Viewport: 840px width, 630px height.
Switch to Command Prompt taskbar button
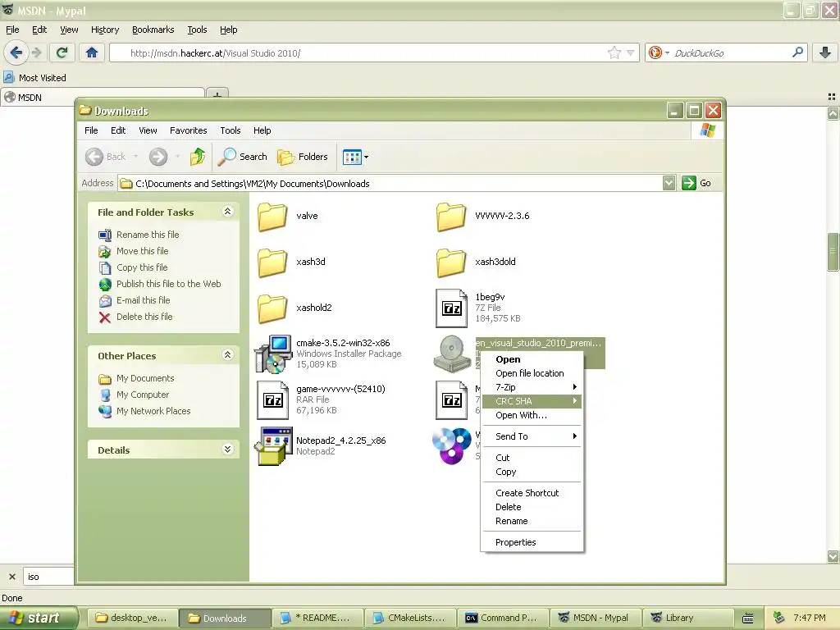click(504, 619)
